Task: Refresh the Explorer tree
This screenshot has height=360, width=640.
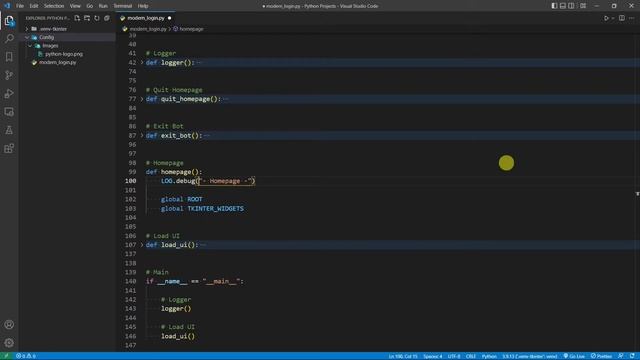Action: pos(97,18)
